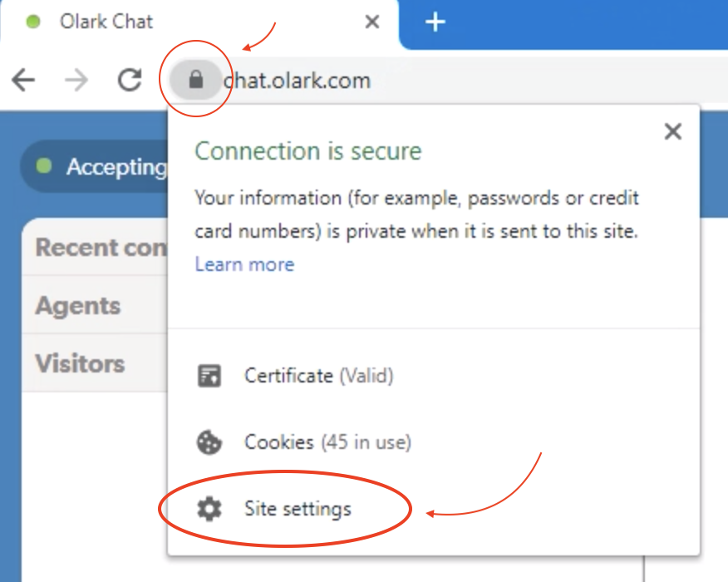Screen dimensions: 728x582
Task: Expand the Visitors section
Action: [95, 363]
